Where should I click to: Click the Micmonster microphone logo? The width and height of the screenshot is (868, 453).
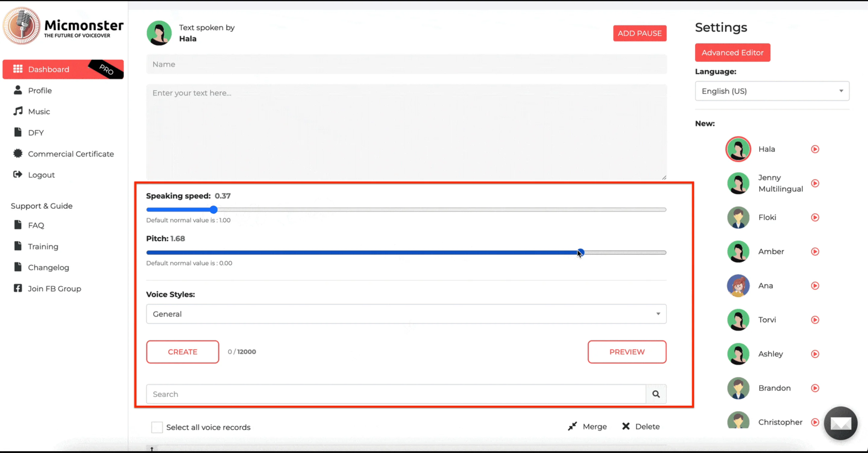coord(22,26)
